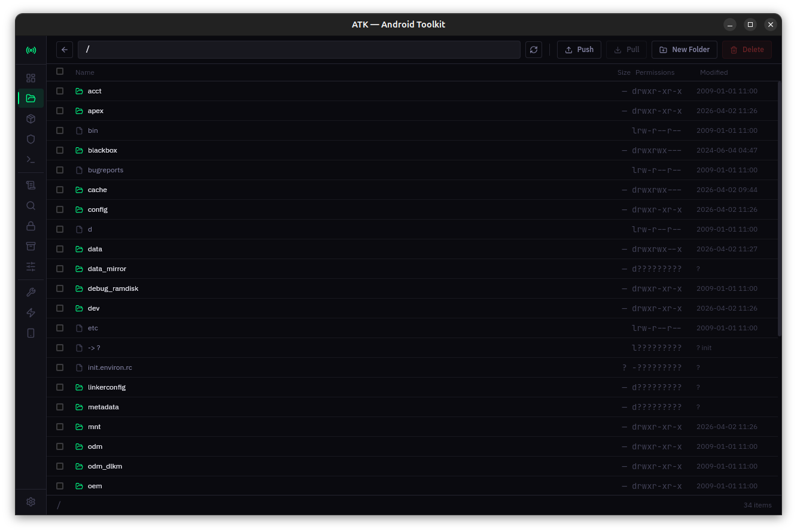Click the Permissions column header
Viewport: 797px width, 532px height.
click(655, 72)
